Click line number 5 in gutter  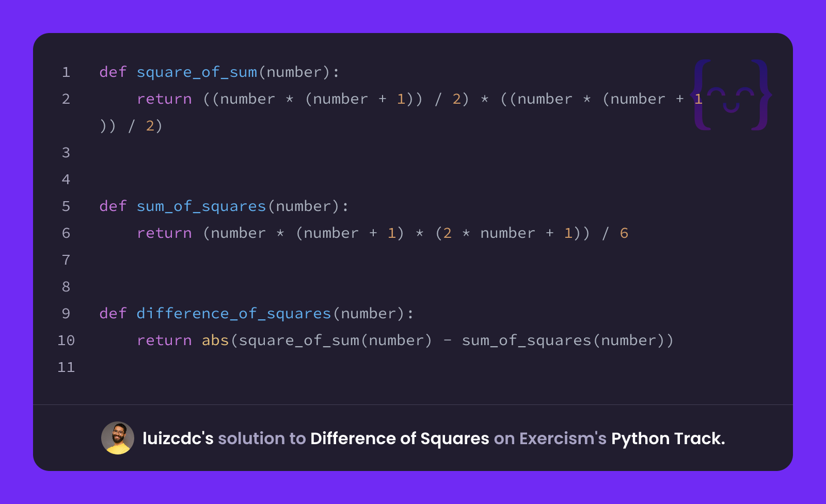click(x=66, y=206)
